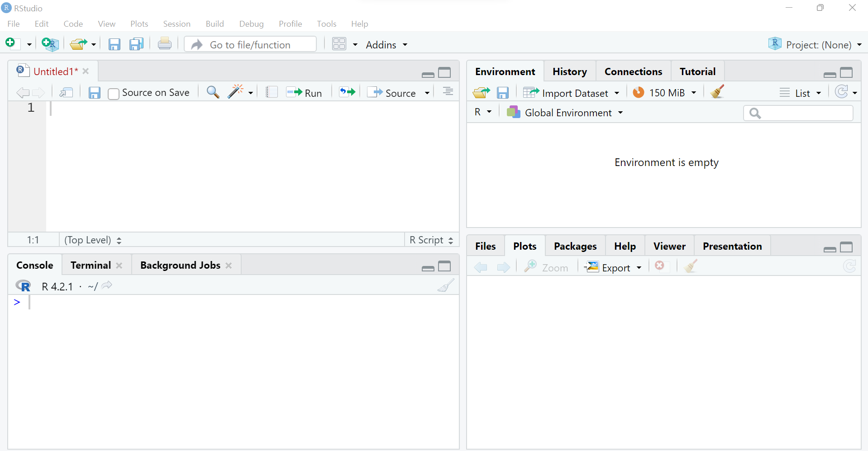
Task: Switch to the Connections tab
Action: pyautogui.click(x=633, y=71)
